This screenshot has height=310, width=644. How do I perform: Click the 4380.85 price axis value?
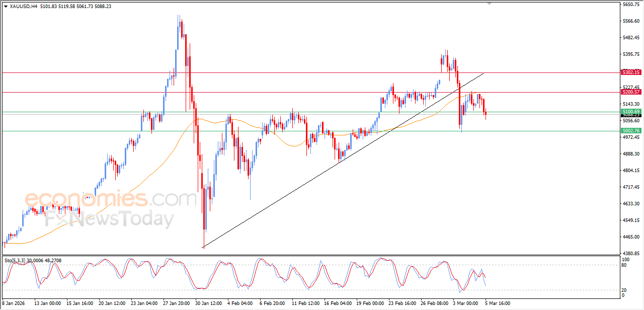pyautogui.click(x=631, y=253)
